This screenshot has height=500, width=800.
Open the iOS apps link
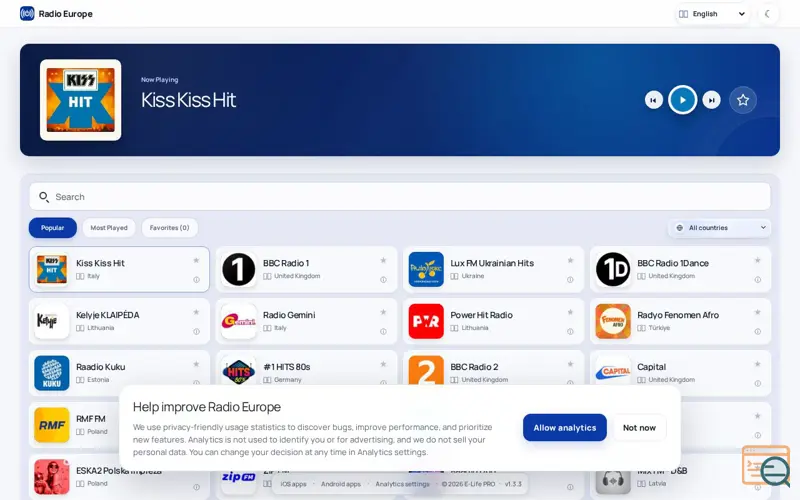pos(293,484)
